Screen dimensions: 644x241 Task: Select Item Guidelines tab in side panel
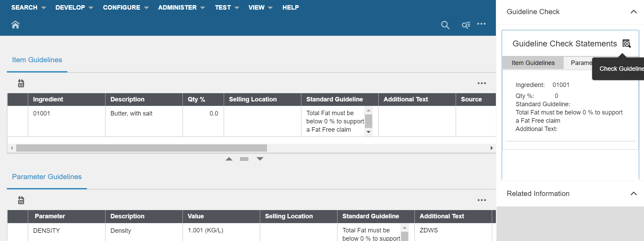tap(533, 63)
